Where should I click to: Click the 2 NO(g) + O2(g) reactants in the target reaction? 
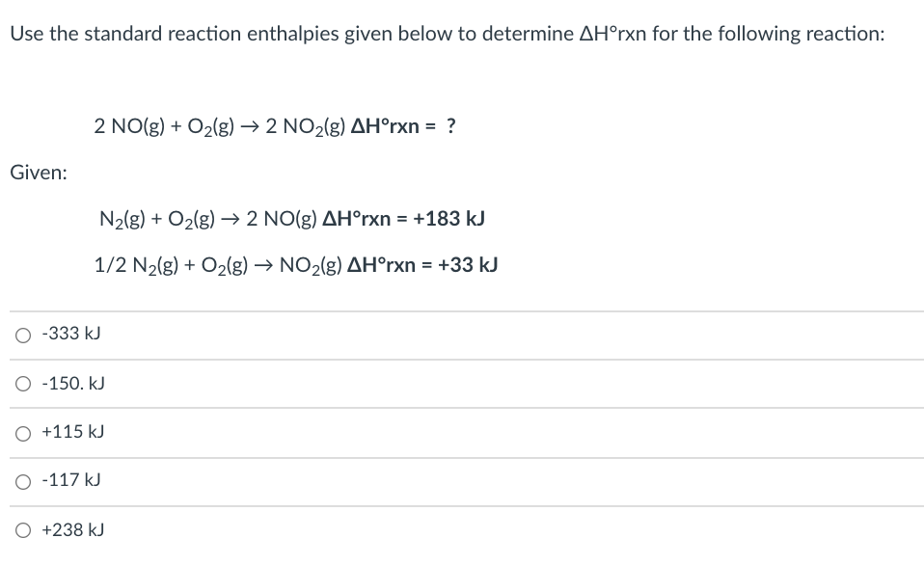(164, 126)
